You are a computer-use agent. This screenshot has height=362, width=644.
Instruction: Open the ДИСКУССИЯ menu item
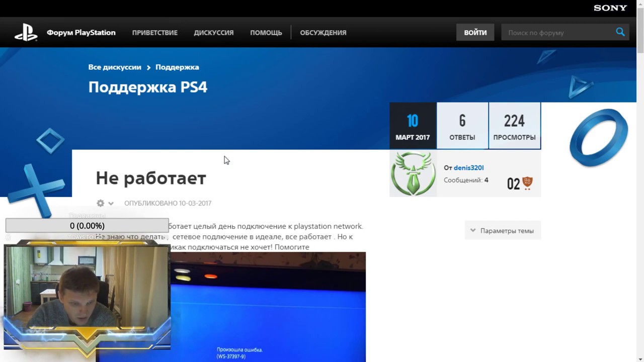[x=214, y=33]
